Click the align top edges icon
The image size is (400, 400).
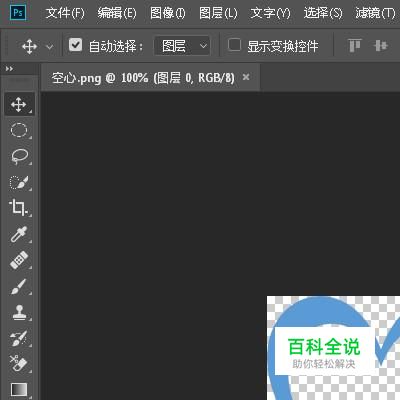(x=354, y=46)
